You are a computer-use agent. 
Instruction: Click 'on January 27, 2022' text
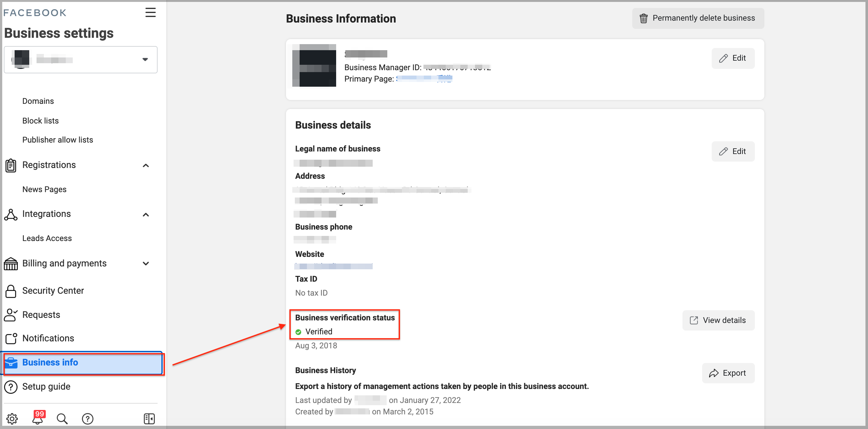[x=424, y=400]
